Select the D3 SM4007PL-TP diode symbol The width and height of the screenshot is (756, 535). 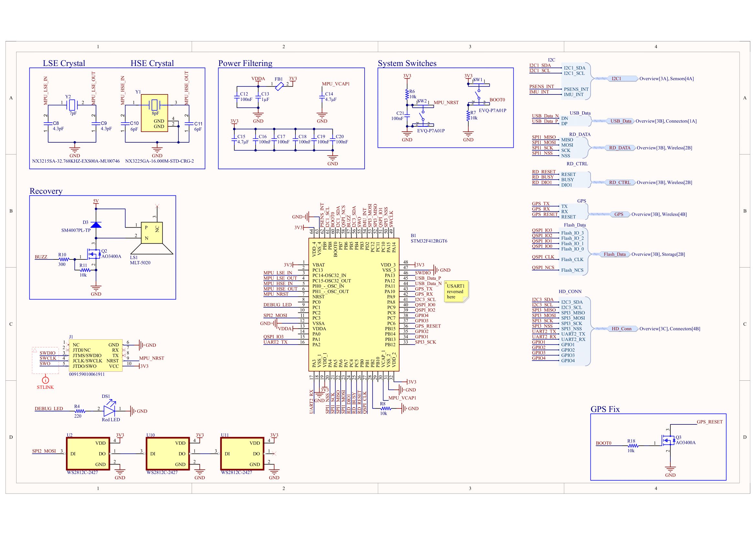[x=96, y=225]
